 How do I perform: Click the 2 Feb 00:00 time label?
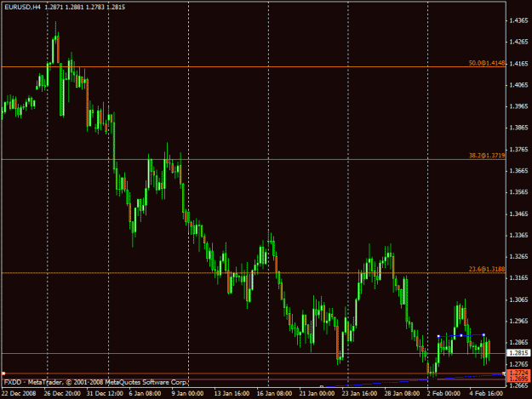pyautogui.click(x=443, y=393)
